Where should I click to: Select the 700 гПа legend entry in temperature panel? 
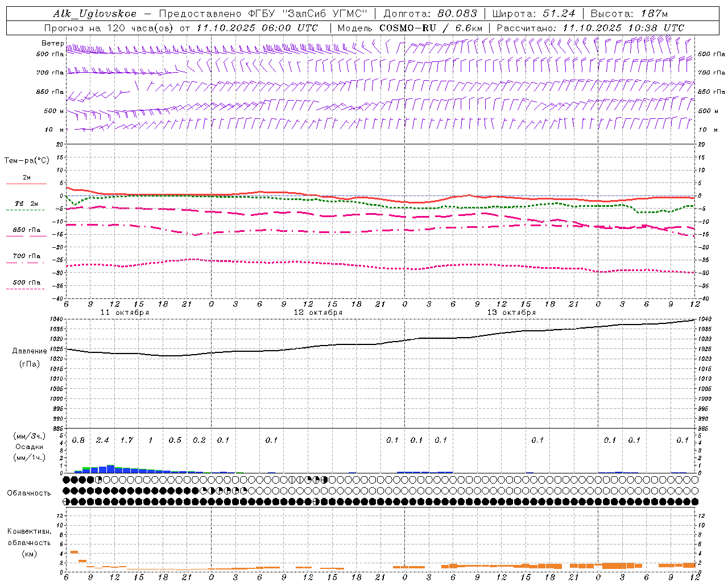(27, 256)
